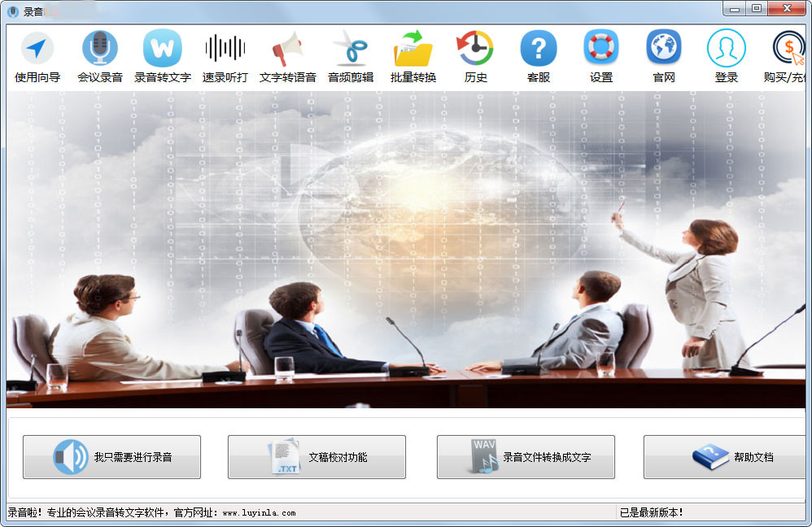The height and width of the screenshot is (527, 812).
Task: Select the 录音转文字 conversion tool
Action: click(162, 54)
